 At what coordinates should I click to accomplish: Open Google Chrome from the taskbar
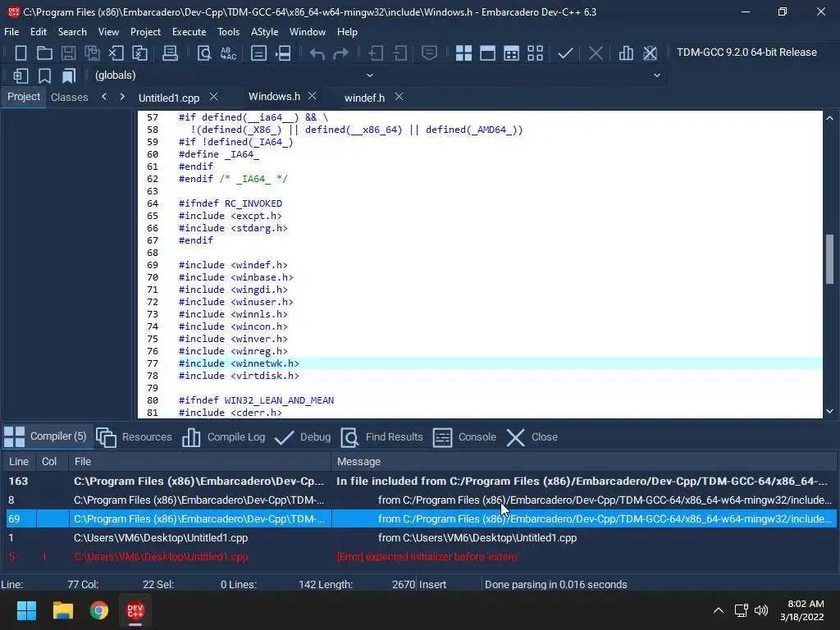point(99,610)
